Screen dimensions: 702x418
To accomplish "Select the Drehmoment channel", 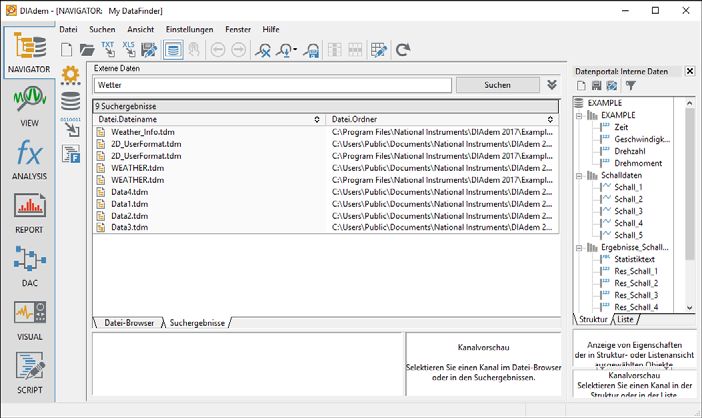I will click(638, 163).
